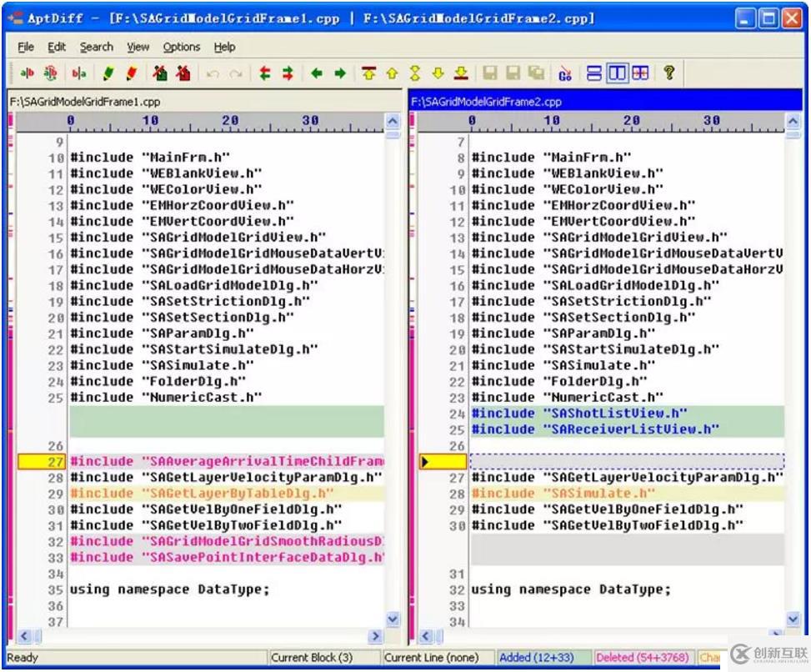Click the grayed redo arrow icon

point(236,74)
